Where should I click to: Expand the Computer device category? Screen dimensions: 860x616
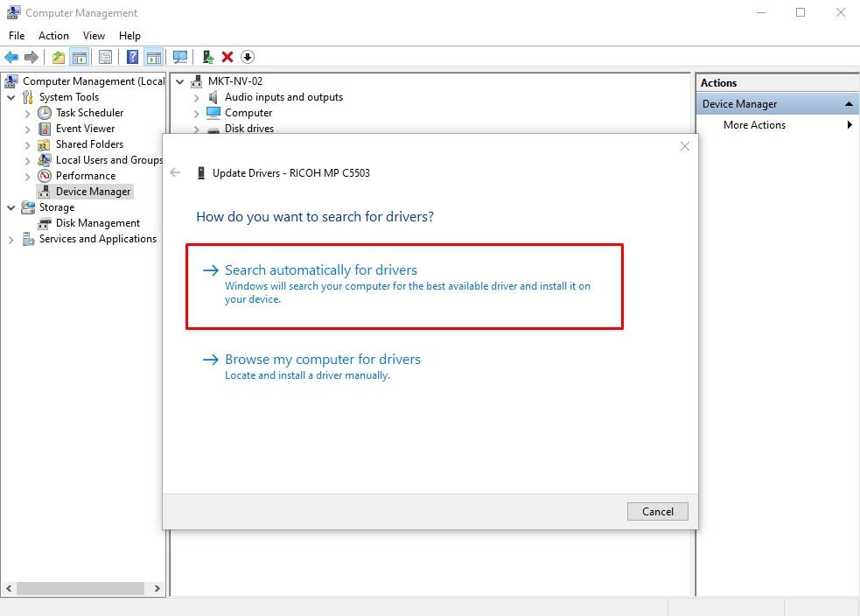click(x=196, y=114)
